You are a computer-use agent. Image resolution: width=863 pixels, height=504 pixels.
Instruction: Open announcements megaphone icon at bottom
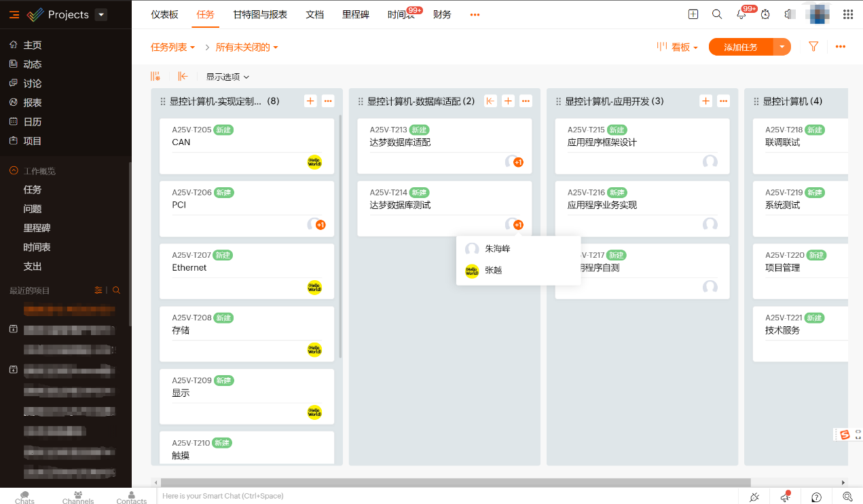786,497
